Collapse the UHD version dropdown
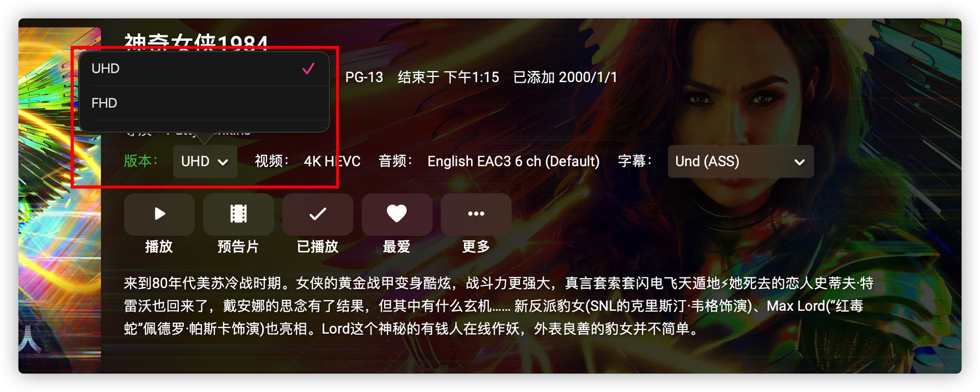This screenshot has height=392, width=980. [x=205, y=161]
